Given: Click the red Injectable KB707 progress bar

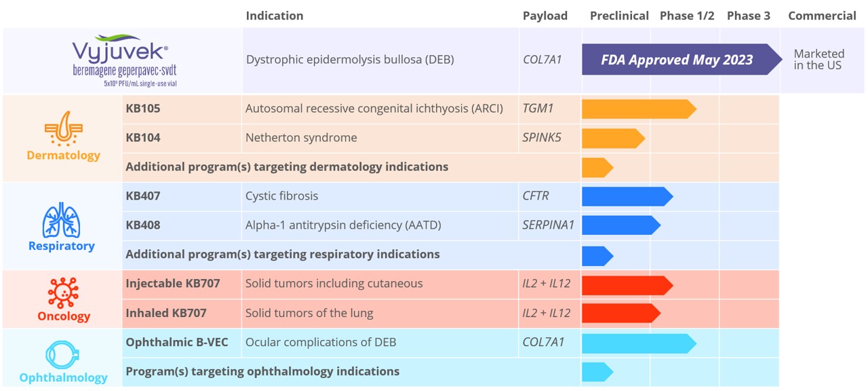Looking at the screenshot, I should pyautogui.click(x=625, y=285).
